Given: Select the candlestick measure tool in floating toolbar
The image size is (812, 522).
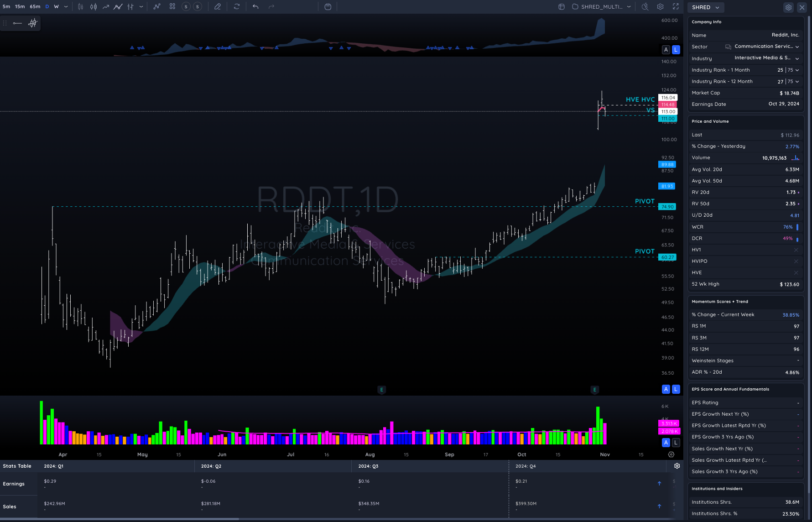Looking at the screenshot, I should point(32,23).
